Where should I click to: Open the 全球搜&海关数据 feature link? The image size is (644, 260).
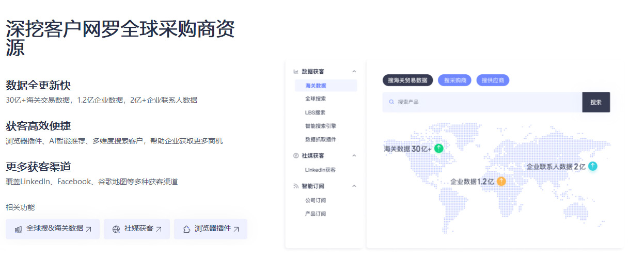(53, 229)
